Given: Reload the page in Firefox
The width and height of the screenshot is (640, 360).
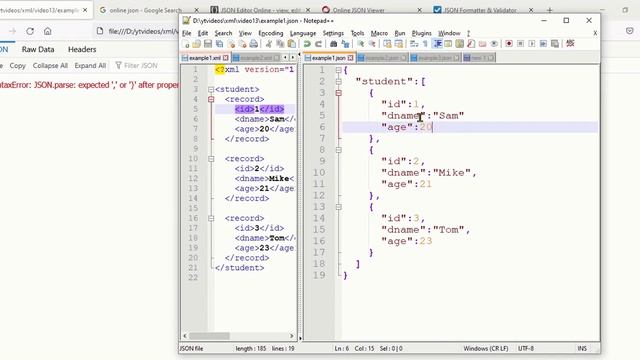Looking at the screenshot, I should coord(30,31).
